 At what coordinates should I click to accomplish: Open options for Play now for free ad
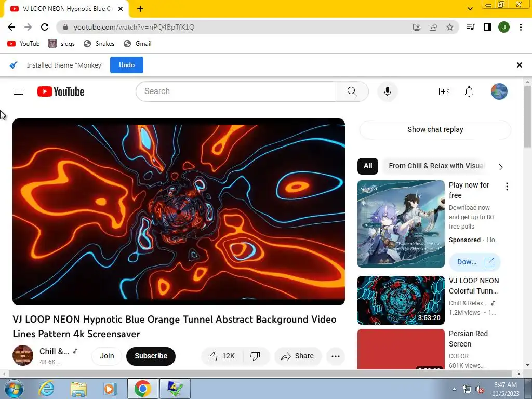coord(507,187)
